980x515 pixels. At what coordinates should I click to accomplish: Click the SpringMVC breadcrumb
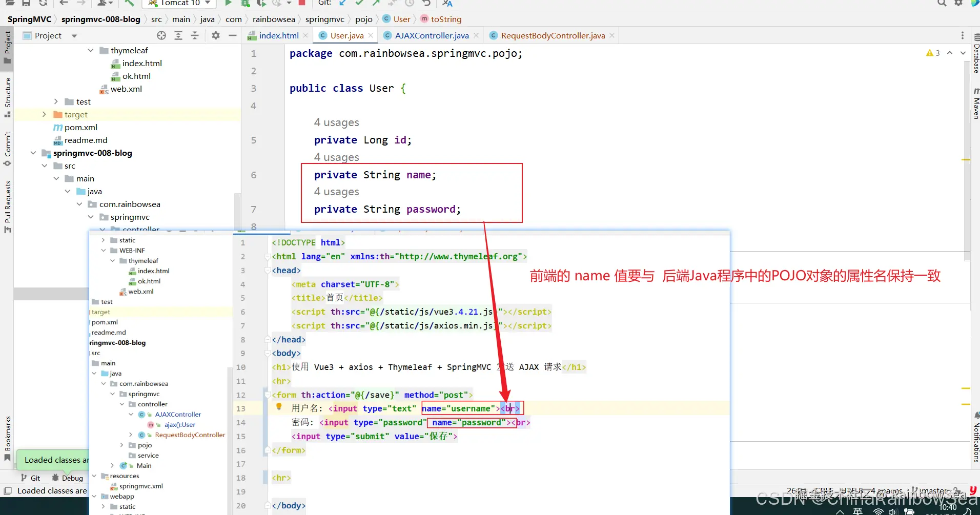pyautogui.click(x=29, y=19)
